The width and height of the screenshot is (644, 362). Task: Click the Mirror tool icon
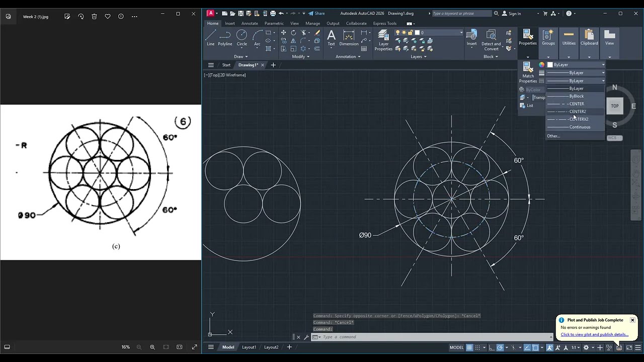tap(293, 41)
